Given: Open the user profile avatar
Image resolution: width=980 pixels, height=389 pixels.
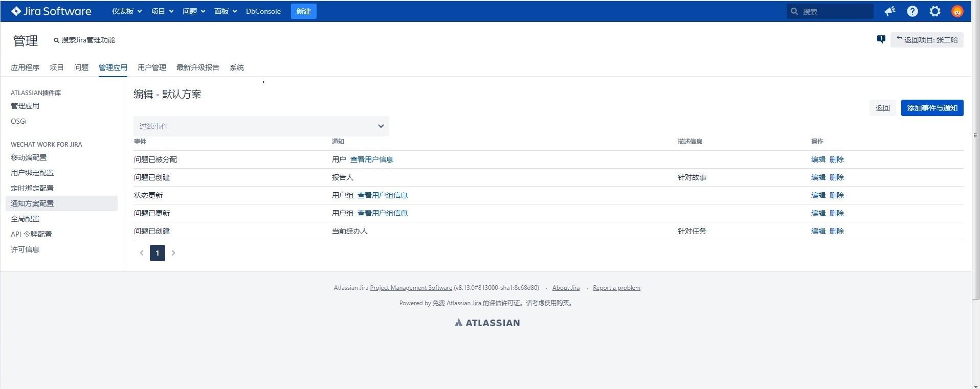Looking at the screenshot, I should (957, 11).
